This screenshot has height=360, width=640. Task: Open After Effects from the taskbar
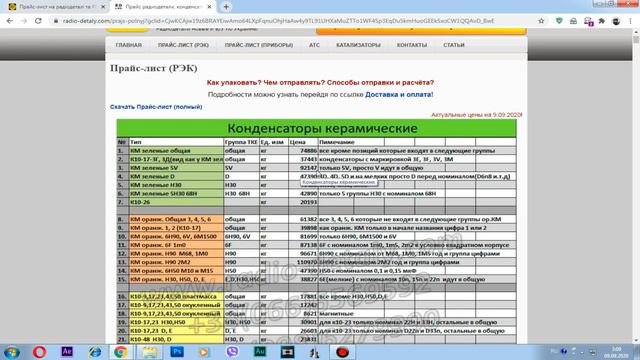click(67, 351)
